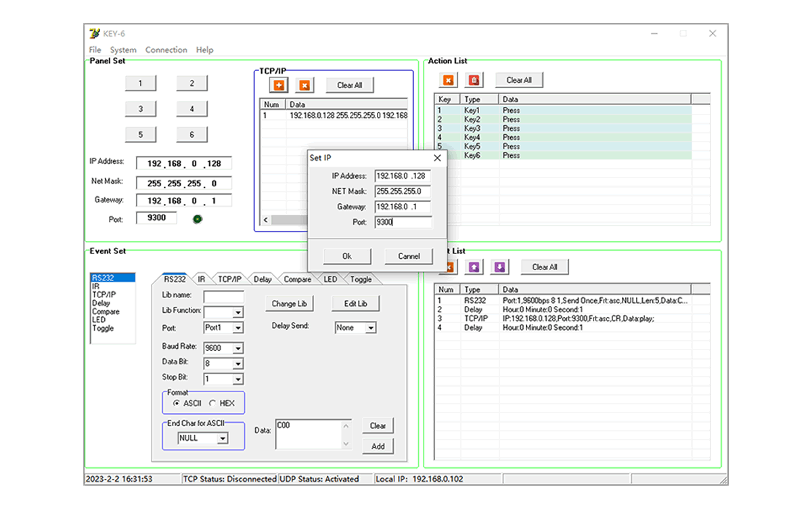Click the orange delete icon in Action List
812x508 pixels.
point(448,80)
